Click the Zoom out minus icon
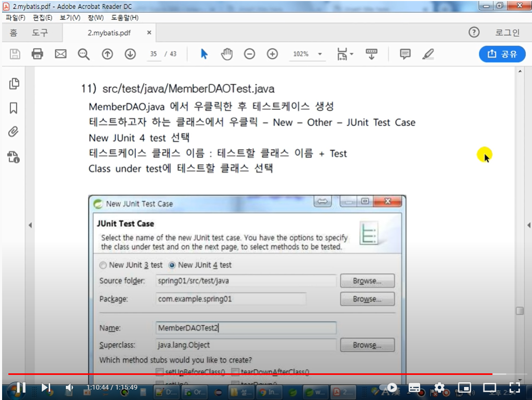The height and width of the screenshot is (400, 532). (x=249, y=54)
